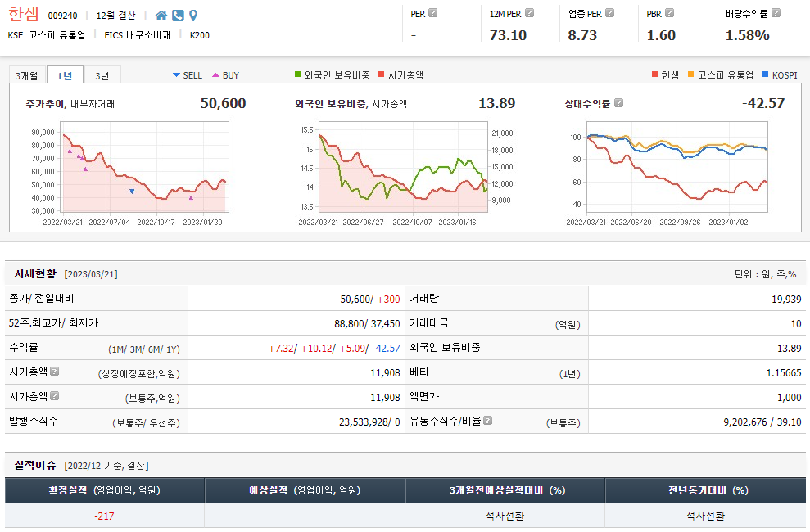Click pink buy marker near 2023/01/30

click(x=191, y=197)
